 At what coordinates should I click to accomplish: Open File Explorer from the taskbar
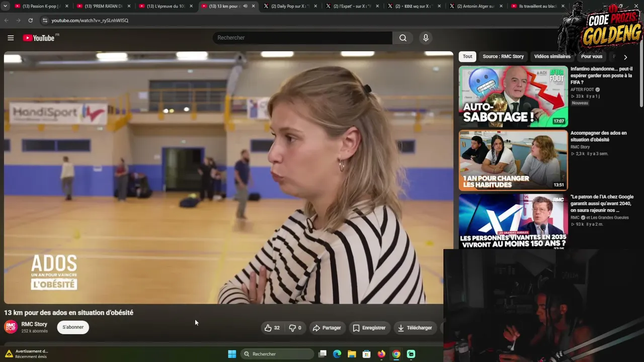[x=352, y=354]
